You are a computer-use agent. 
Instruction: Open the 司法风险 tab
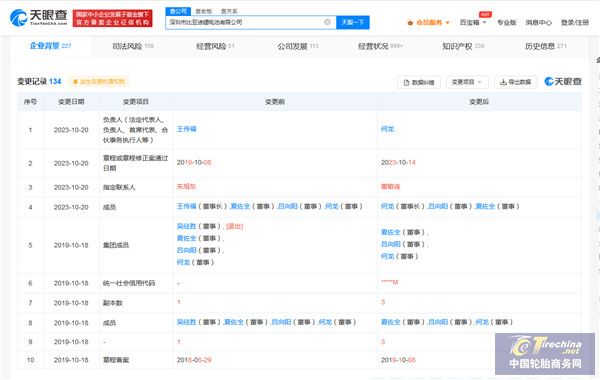(133, 46)
